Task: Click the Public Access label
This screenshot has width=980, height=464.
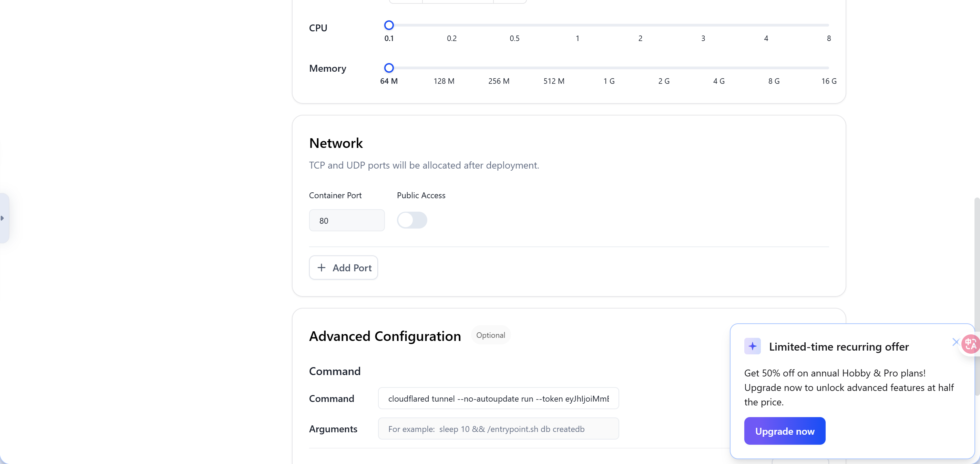Action: (421, 195)
